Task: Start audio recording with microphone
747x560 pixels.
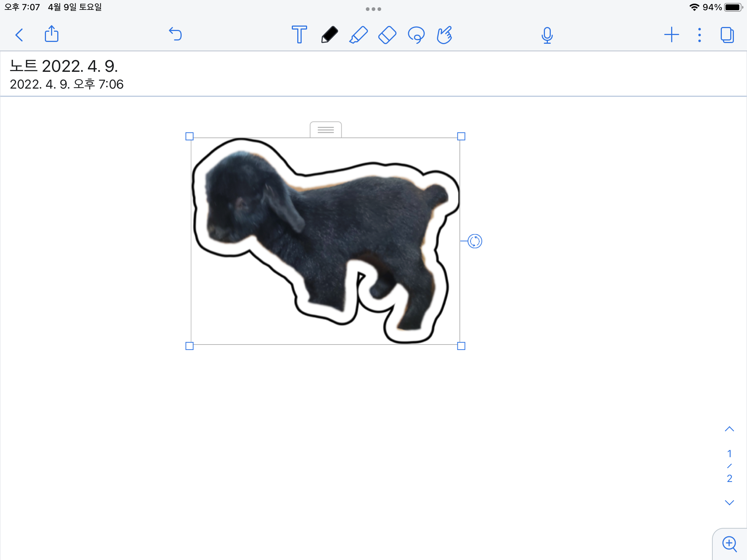Action: pyautogui.click(x=547, y=35)
